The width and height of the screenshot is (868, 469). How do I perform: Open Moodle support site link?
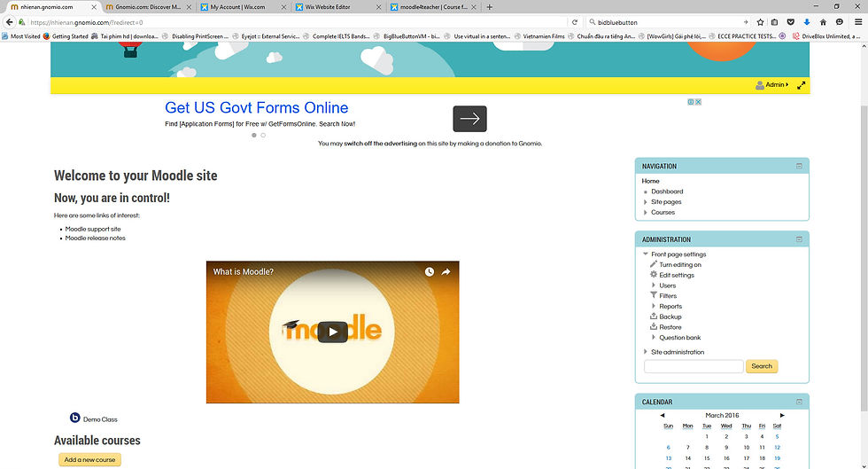pyautogui.click(x=93, y=229)
